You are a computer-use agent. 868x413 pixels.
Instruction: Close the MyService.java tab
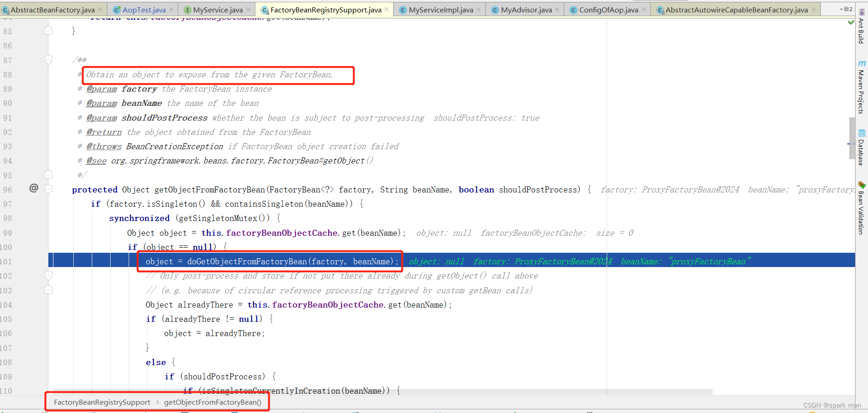click(x=248, y=10)
